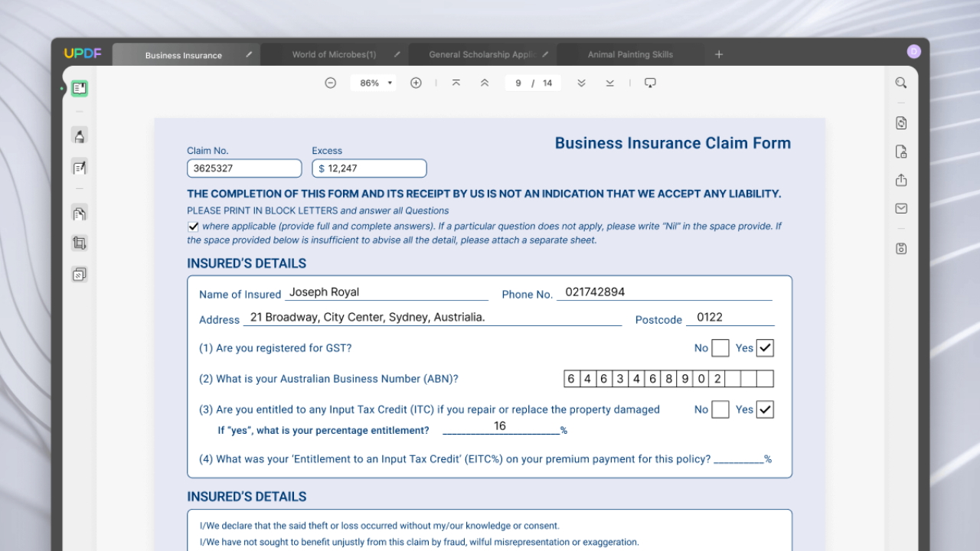Click the zoom out minus button

(x=330, y=83)
